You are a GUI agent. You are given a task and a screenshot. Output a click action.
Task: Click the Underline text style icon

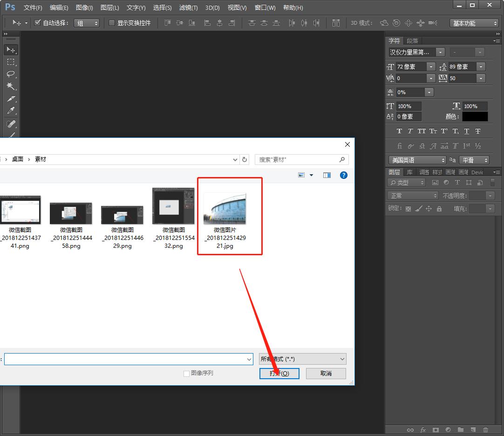pos(467,131)
